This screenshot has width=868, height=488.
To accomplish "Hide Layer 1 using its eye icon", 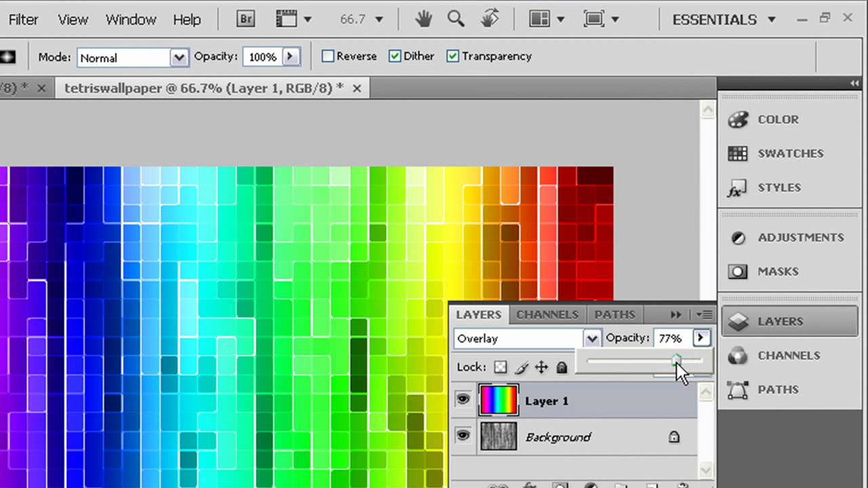I will click(x=463, y=400).
